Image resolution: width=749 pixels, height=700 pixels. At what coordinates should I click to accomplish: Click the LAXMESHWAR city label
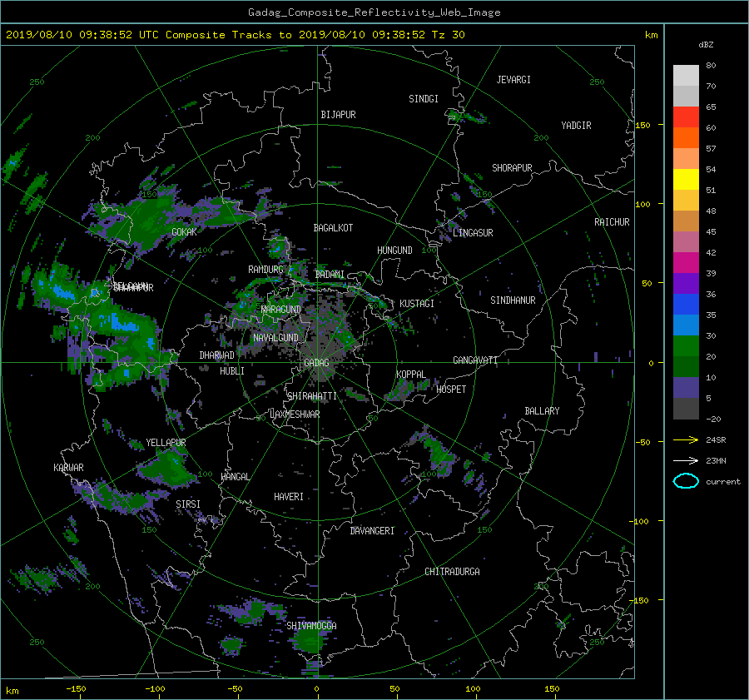pyautogui.click(x=295, y=415)
